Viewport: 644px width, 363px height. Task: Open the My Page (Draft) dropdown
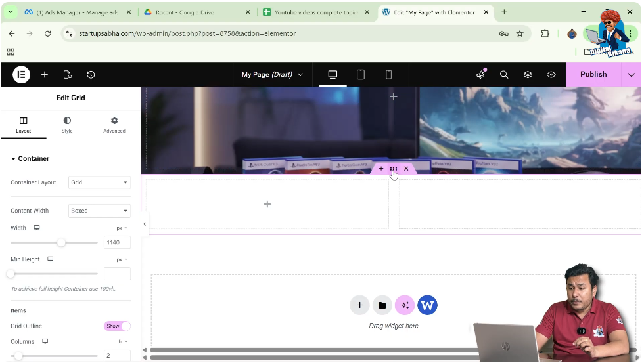pyautogui.click(x=272, y=75)
